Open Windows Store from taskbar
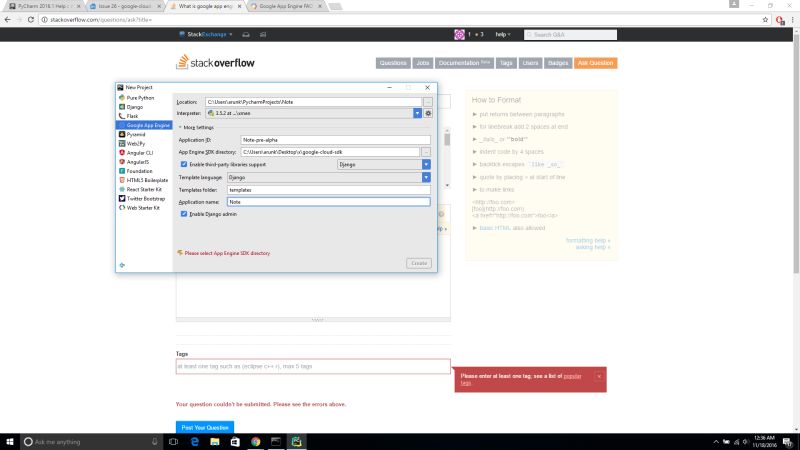 [235, 442]
